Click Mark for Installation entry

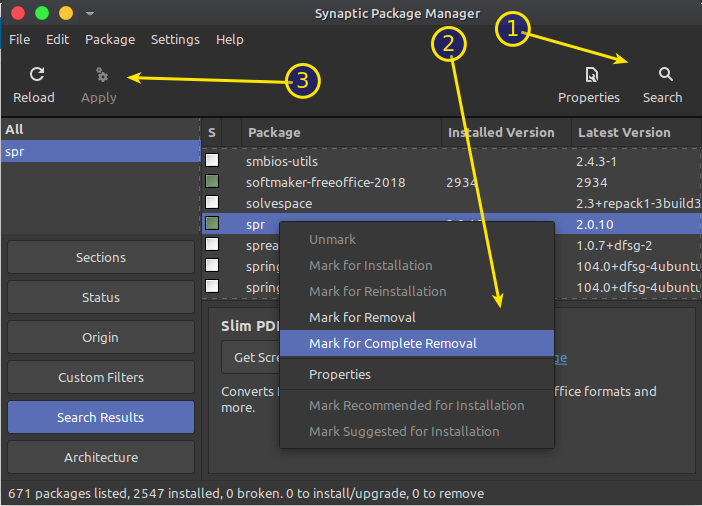pos(417,266)
